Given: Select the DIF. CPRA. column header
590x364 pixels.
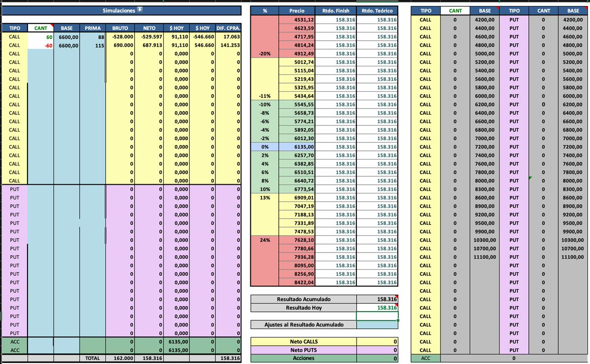Looking at the screenshot, I should click(228, 28).
